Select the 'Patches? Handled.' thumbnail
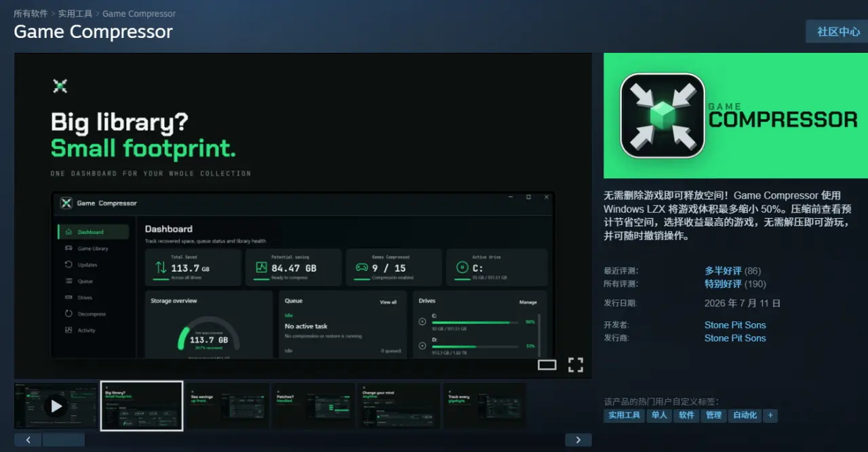This screenshot has width=868, height=452. [x=313, y=406]
